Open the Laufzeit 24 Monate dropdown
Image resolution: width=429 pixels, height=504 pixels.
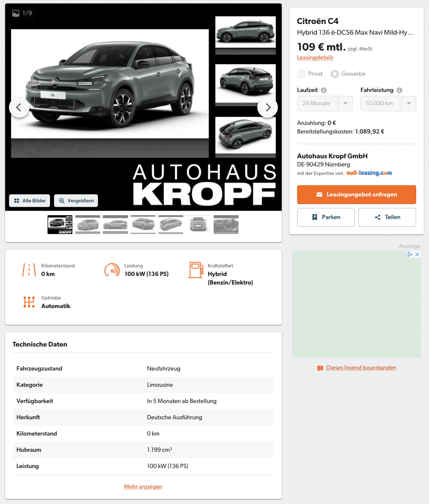coord(325,104)
